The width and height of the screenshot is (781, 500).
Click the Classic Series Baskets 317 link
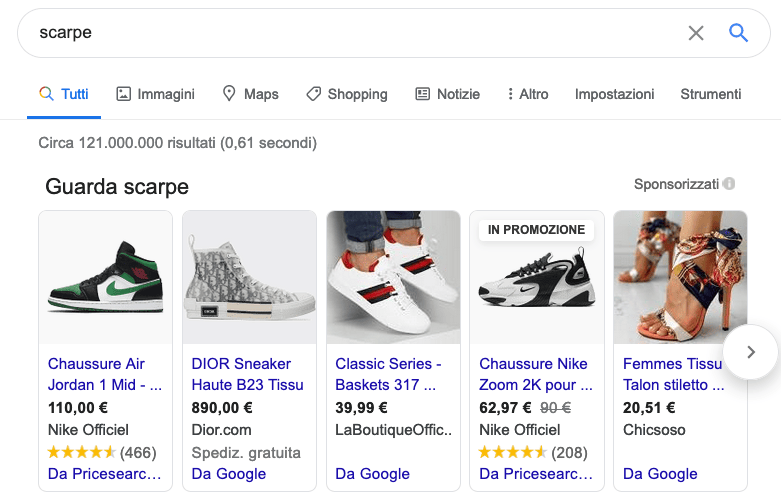coord(388,374)
